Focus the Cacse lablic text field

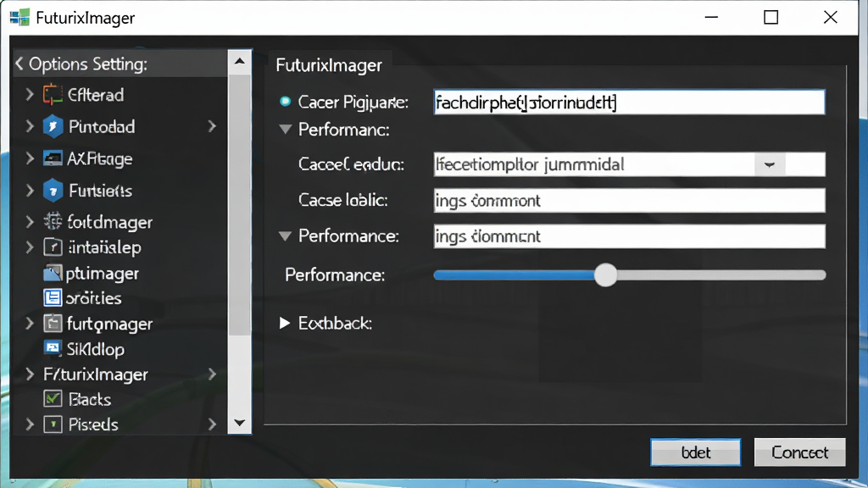[630, 200]
